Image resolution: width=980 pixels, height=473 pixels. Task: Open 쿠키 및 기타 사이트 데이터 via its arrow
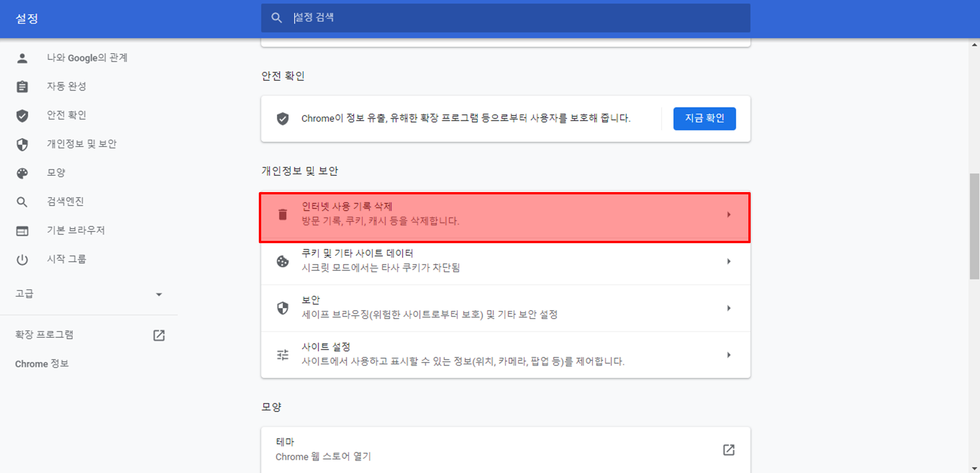(x=729, y=262)
